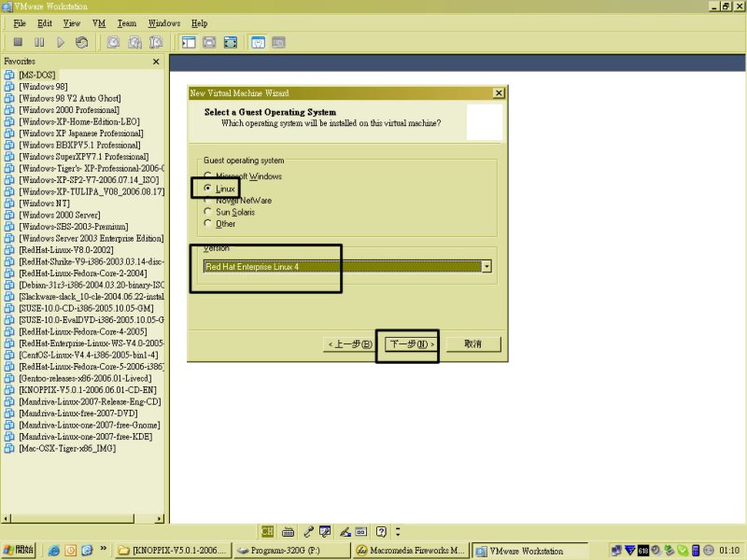Click the Favorites scrollbar left arrow
Image resolution: width=747 pixels, height=560 pixels.
pyautogui.click(x=6, y=518)
